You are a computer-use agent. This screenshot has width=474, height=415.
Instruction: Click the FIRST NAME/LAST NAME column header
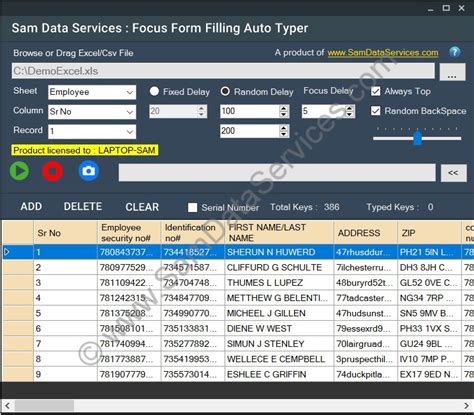(x=279, y=233)
